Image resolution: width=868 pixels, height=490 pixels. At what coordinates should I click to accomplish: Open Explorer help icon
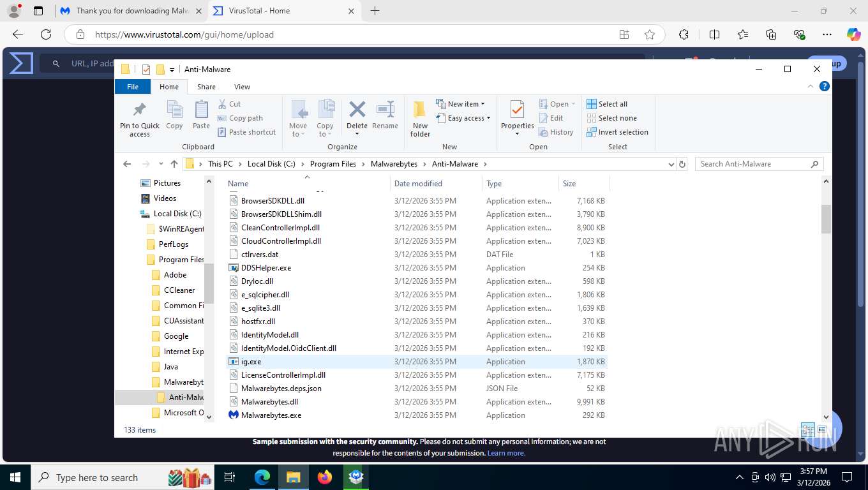(824, 86)
